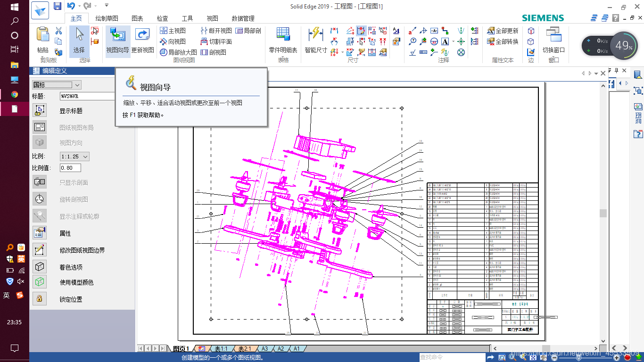Click the Properties (属性) icon

(40, 233)
